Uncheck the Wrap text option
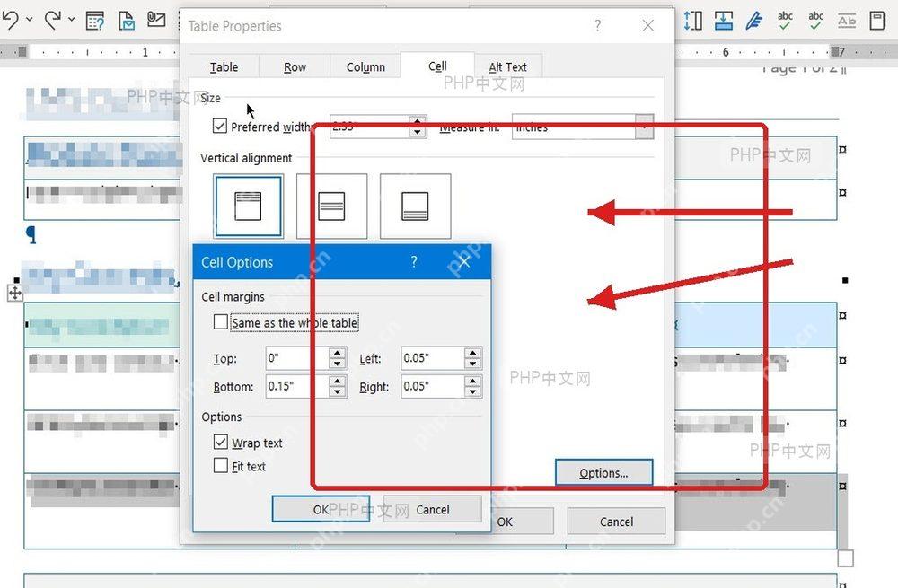898x588 pixels. pyautogui.click(x=221, y=442)
